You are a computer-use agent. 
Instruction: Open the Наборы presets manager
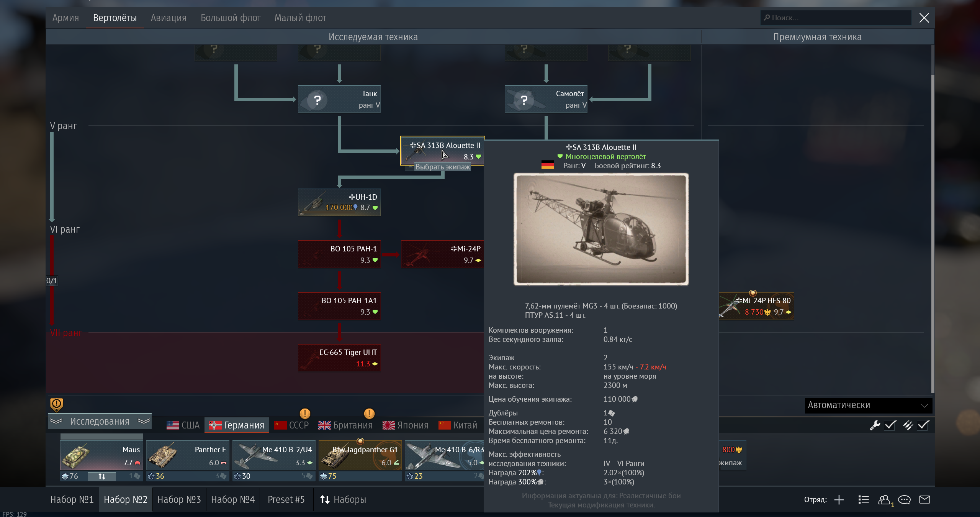point(343,499)
